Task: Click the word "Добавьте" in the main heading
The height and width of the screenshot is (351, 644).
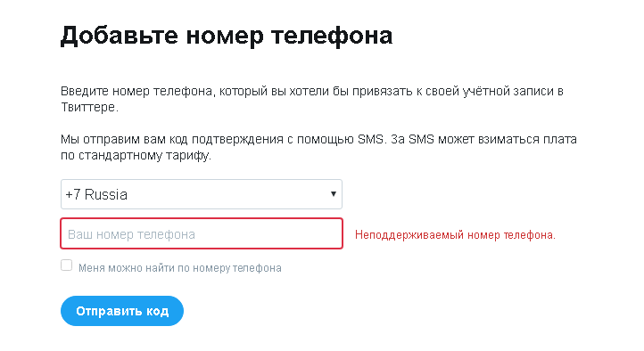Action: (120, 36)
